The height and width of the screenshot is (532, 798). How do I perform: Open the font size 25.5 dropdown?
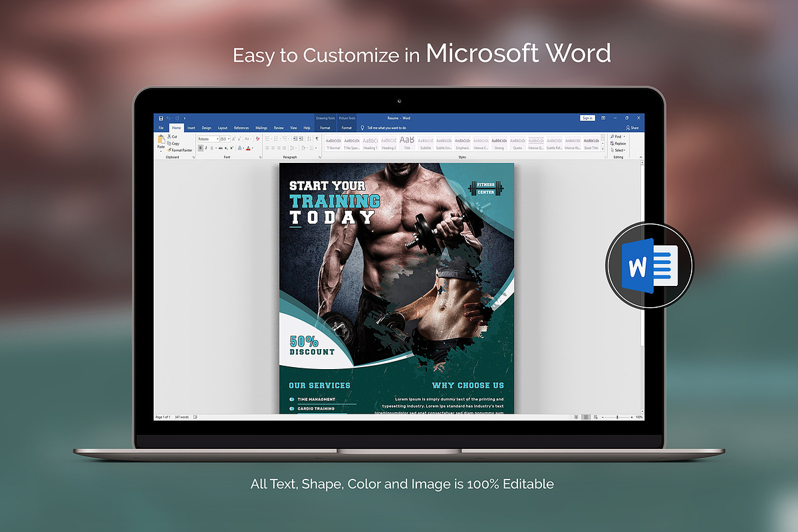[229, 139]
